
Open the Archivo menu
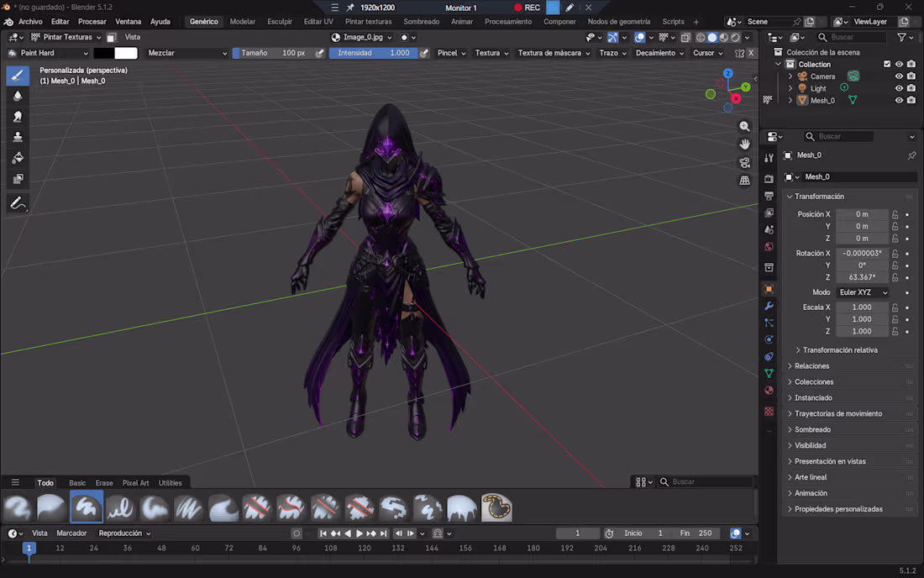point(30,22)
